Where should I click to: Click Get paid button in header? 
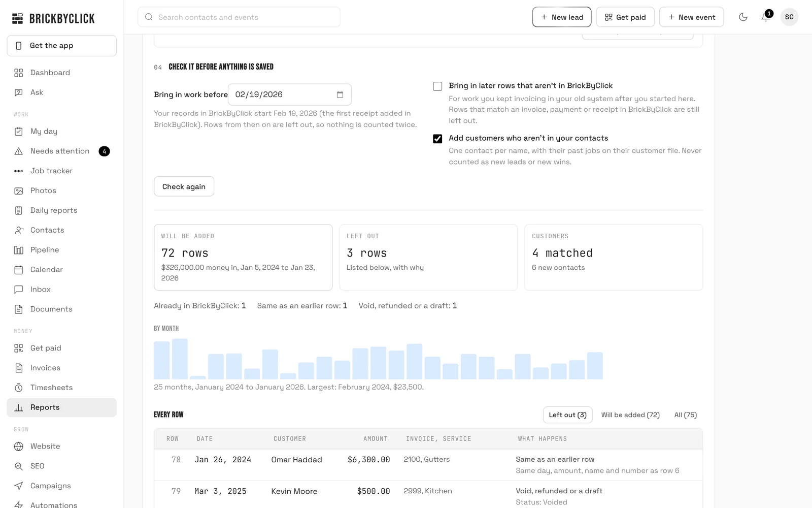[x=625, y=17]
